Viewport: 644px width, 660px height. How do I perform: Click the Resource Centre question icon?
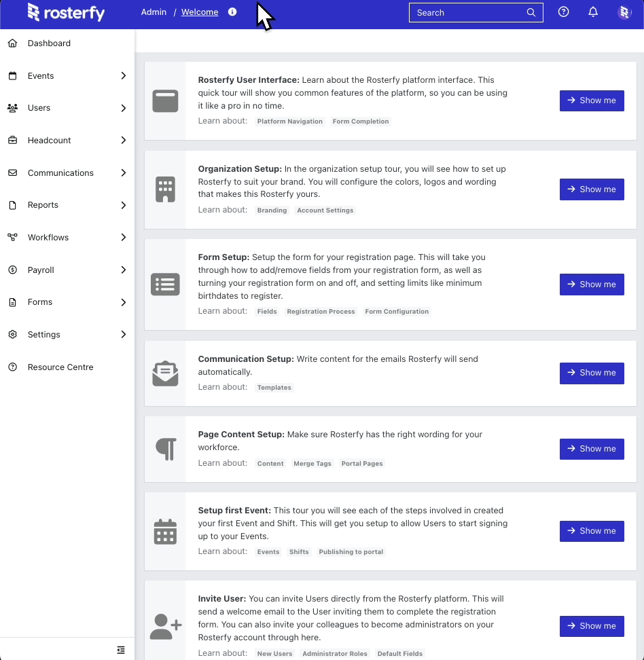click(13, 367)
